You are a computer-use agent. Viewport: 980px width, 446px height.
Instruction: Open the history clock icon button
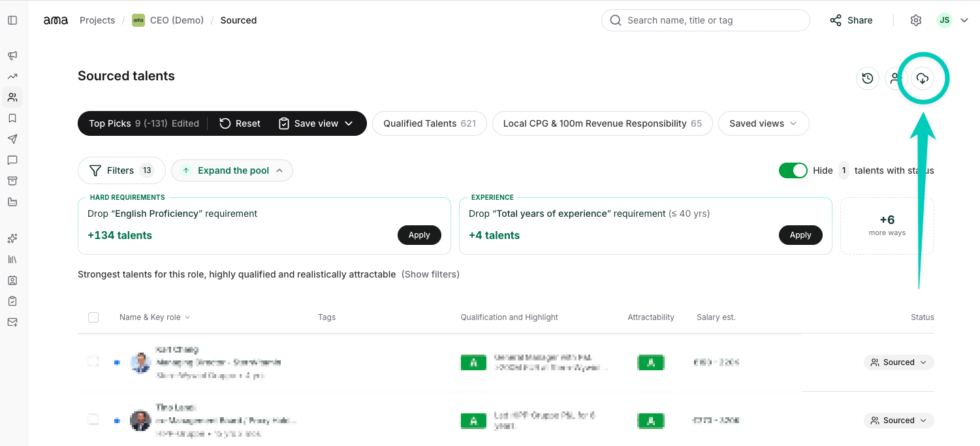pyautogui.click(x=868, y=78)
